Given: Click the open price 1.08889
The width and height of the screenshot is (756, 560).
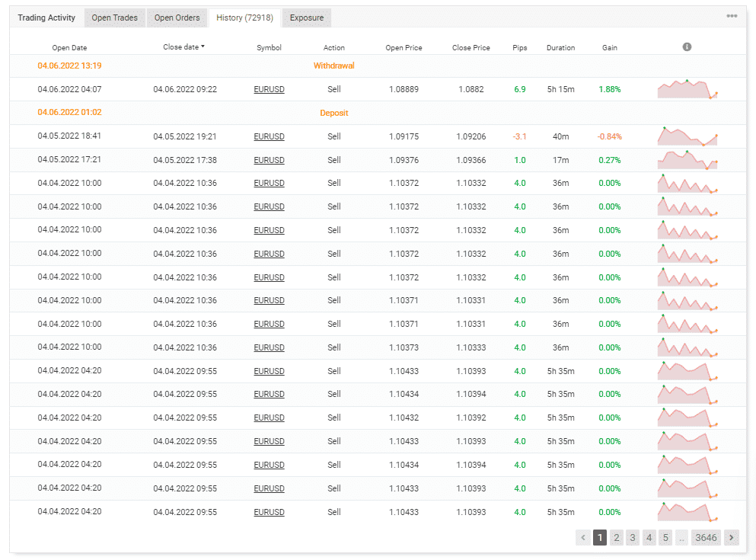Looking at the screenshot, I should point(404,89).
